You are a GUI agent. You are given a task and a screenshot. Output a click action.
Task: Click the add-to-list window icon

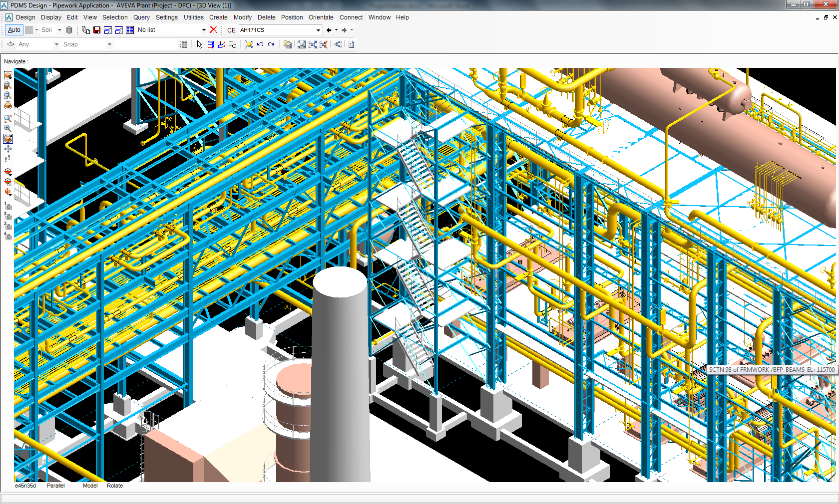coord(108,30)
